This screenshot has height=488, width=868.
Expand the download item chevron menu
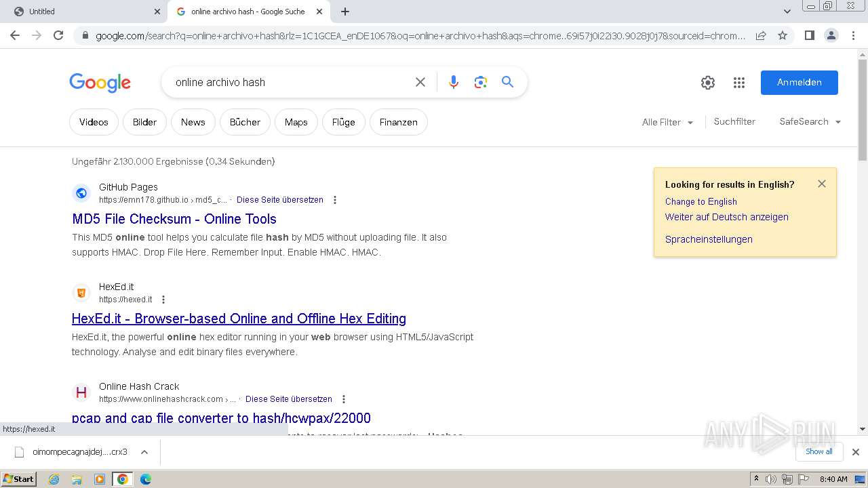pyautogui.click(x=144, y=451)
